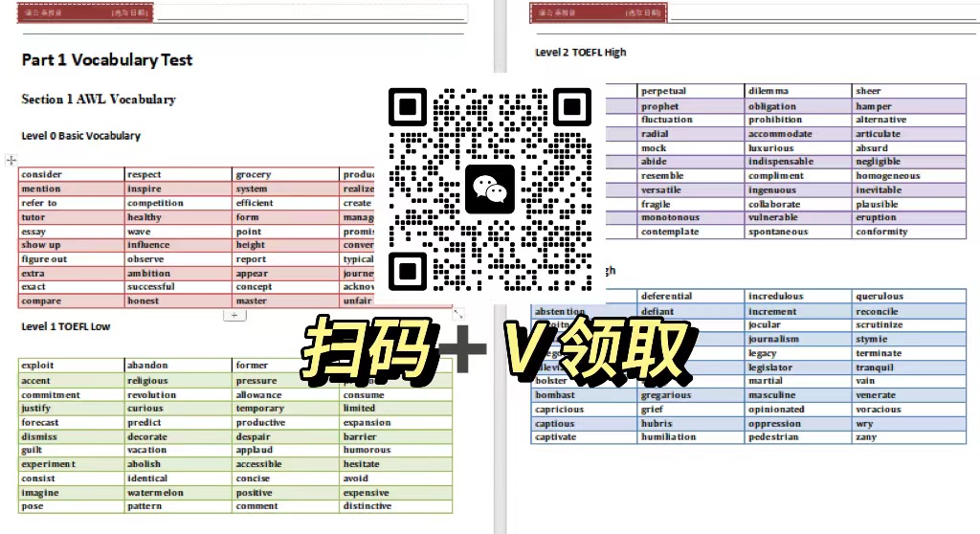Viewport: 980px width, 534px height.
Task: Click the "Level 2 TOEFL High" heading
Action: [581, 53]
